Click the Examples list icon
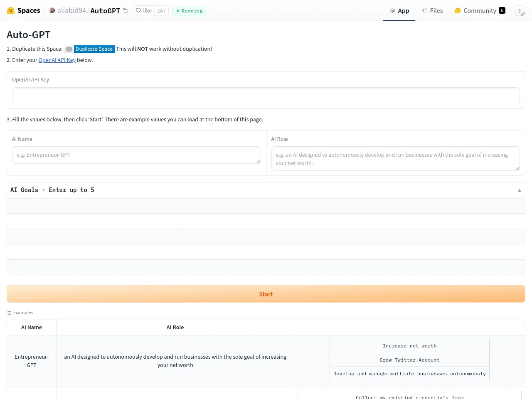The image size is (532, 399). click(9, 313)
